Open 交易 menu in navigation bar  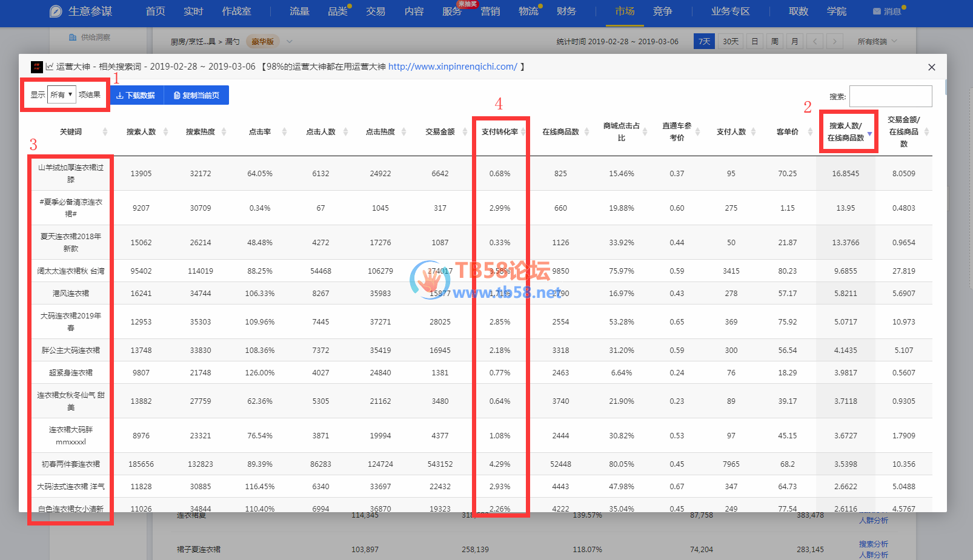pyautogui.click(x=376, y=12)
